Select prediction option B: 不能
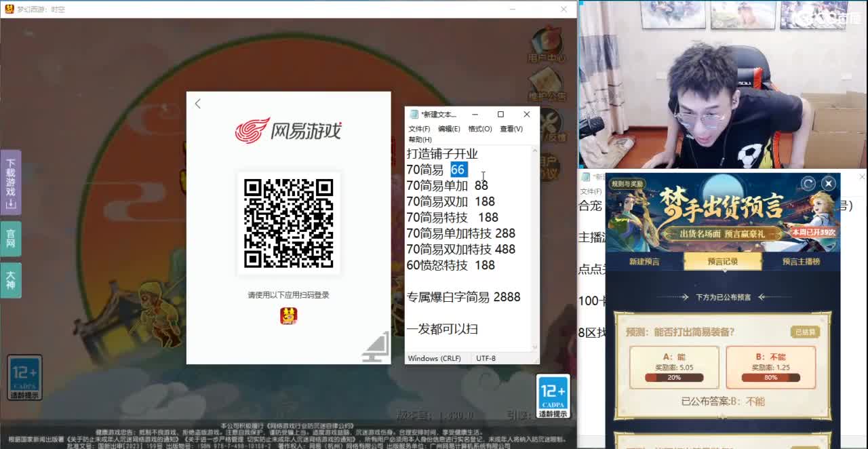 tap(770, 367)
